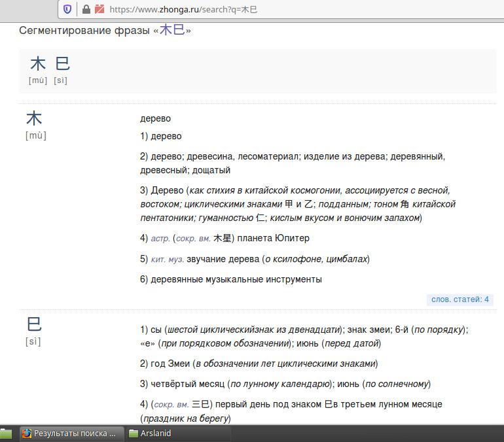504x442 pixels.
Task: Click the padlock site security icon
Action: pyautogui.click(x=85, y=9)
